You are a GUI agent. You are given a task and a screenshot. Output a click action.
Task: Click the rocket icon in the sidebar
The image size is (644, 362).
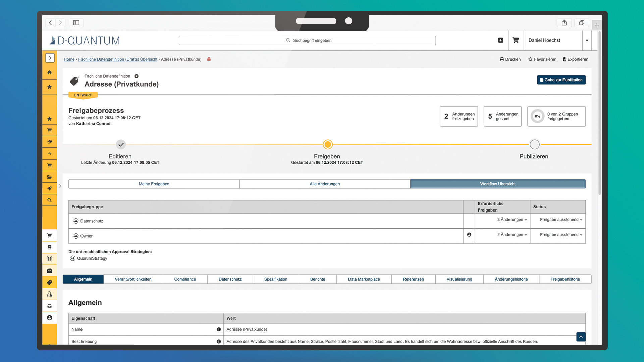pos(49,188)
